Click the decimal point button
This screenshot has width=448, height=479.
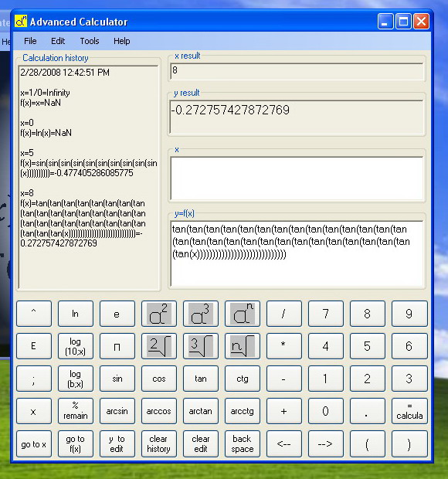pyautogui.click(x=368, y=411)
